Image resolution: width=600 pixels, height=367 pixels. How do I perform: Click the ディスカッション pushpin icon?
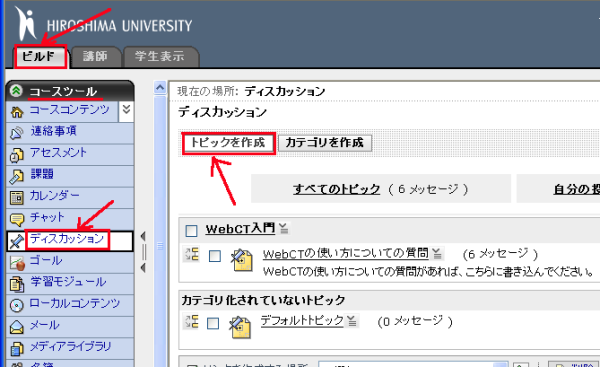(16, 241)
